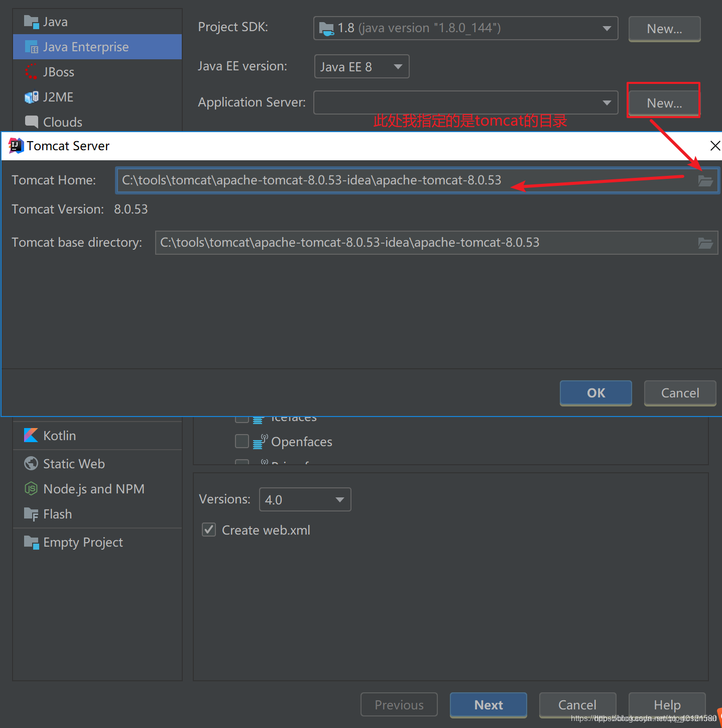Viewport: 722px width, 728px height.
Task: Click the Empty Project folder icon
Action: (31, 542)
